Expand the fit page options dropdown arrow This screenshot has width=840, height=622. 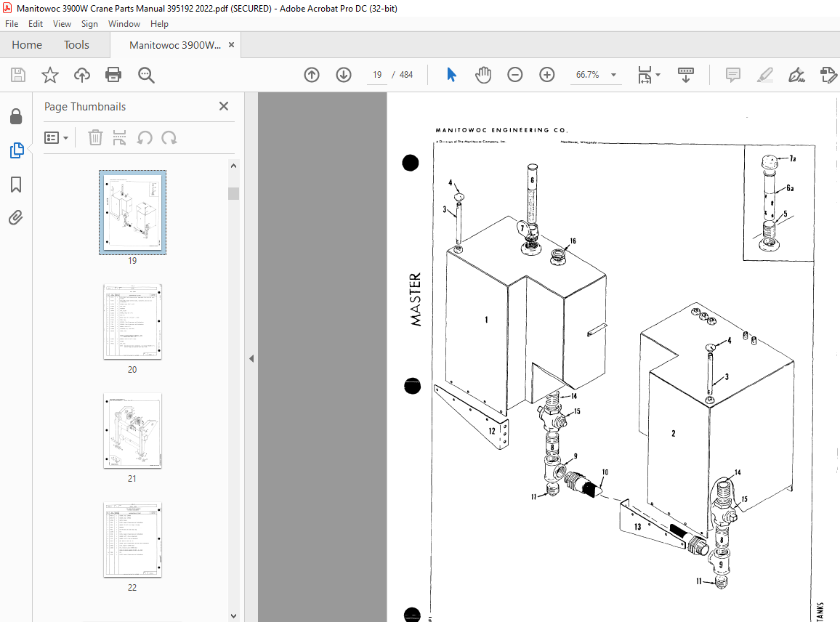[658, 75]
